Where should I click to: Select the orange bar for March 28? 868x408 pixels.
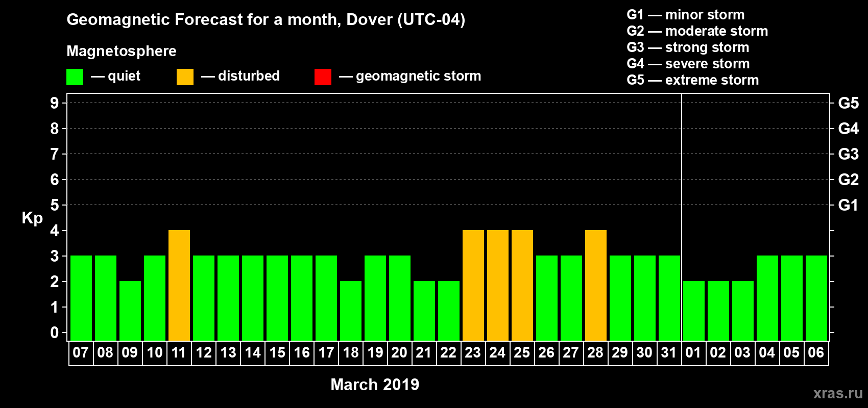point(596,285)
